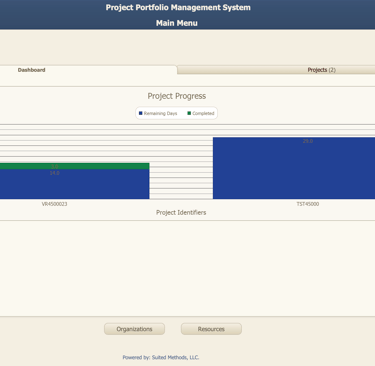Click the green Completed legend square
Screen dimensions: 375x366
[189, 113]
